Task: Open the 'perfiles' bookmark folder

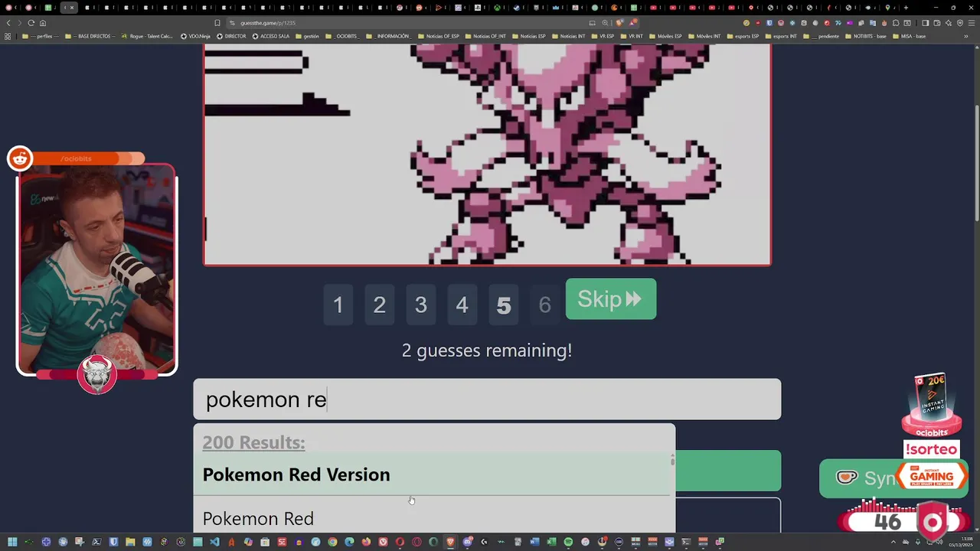Action: coord(41,36)
